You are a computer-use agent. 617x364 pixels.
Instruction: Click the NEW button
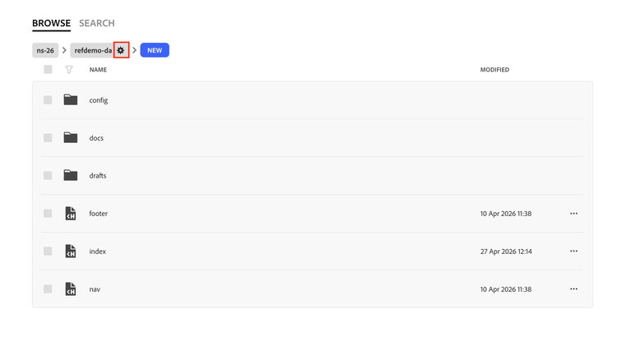coord(155,51)
